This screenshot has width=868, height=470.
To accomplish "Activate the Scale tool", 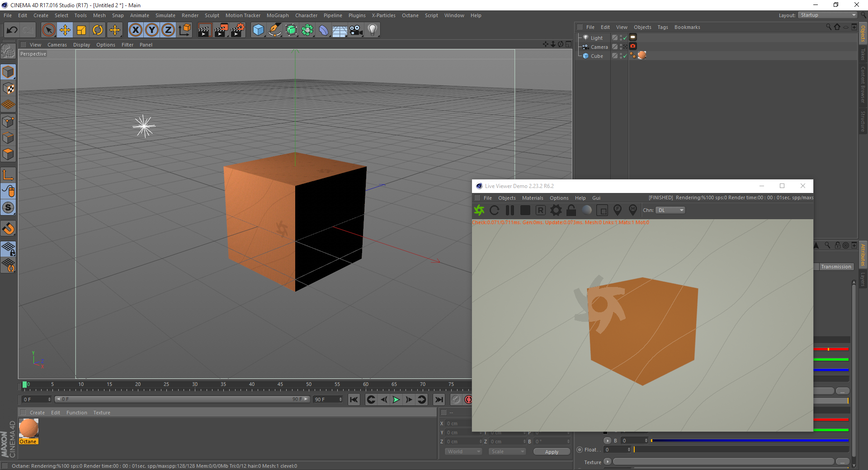I will 81,30.
